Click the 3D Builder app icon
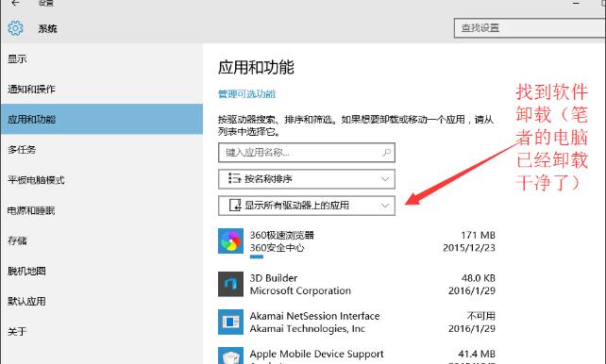 pyautogui.click(x=230, y=284)
